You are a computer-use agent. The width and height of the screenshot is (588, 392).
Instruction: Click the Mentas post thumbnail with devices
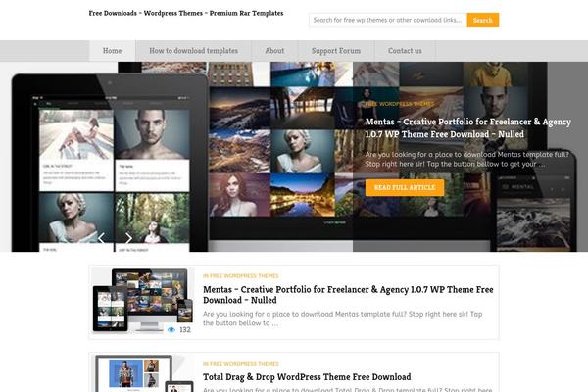click(142, 301)
